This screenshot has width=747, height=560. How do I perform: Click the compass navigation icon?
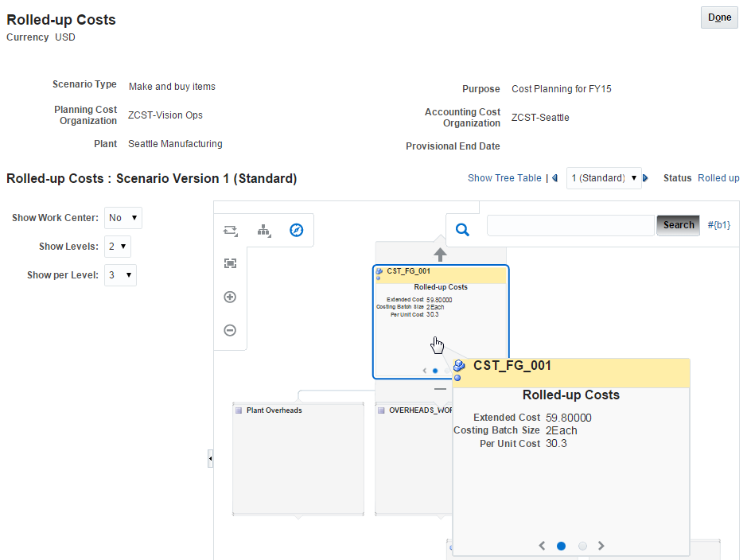pyautogui.click(x=297, y=231)
